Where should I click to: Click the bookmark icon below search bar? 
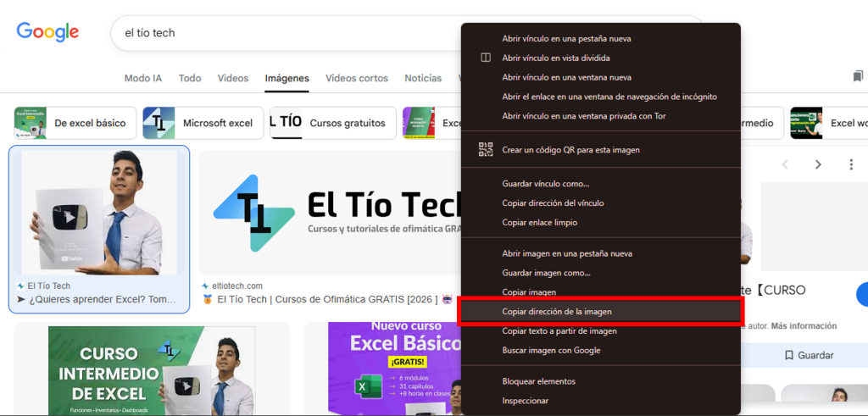pyautogui.click(x=858, y=77)
